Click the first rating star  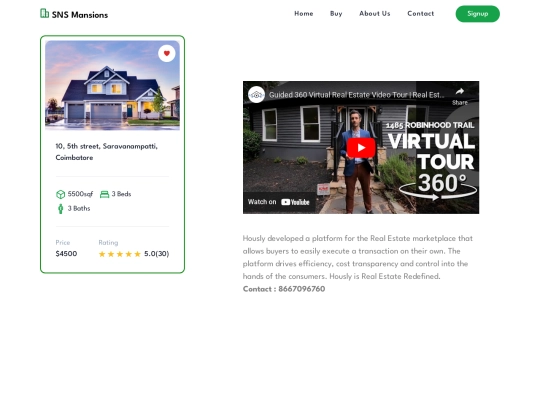coord(102,254)
